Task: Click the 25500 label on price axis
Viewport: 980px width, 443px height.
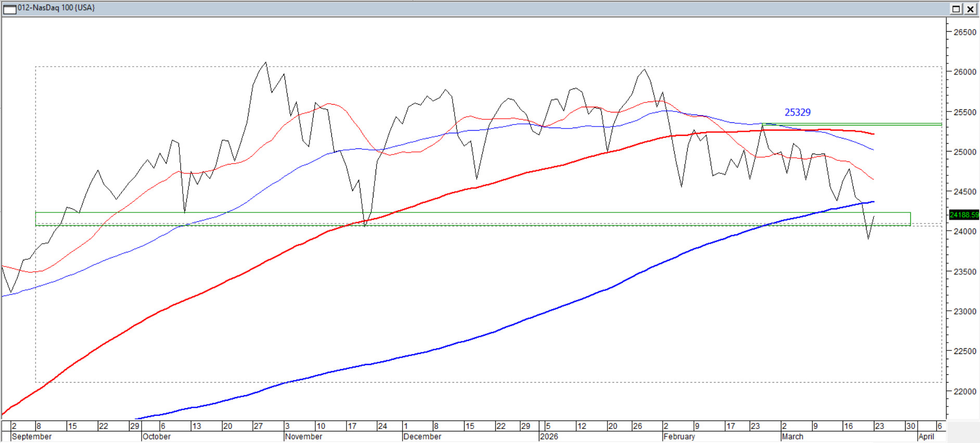Action: 964,112
